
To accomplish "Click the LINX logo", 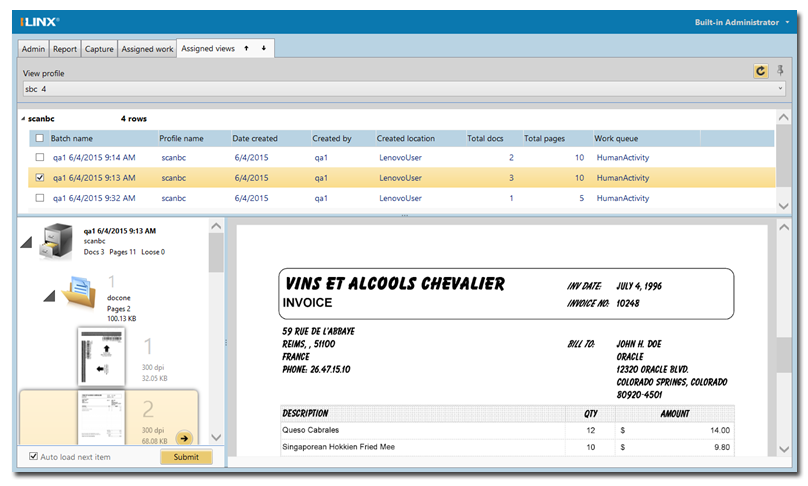I will click(39, 21).
